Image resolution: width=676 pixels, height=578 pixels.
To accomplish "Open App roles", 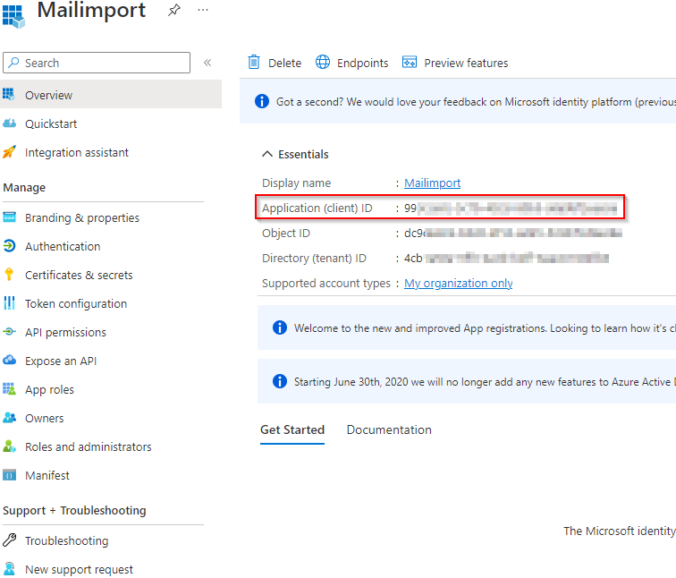I will pos(50,390).
